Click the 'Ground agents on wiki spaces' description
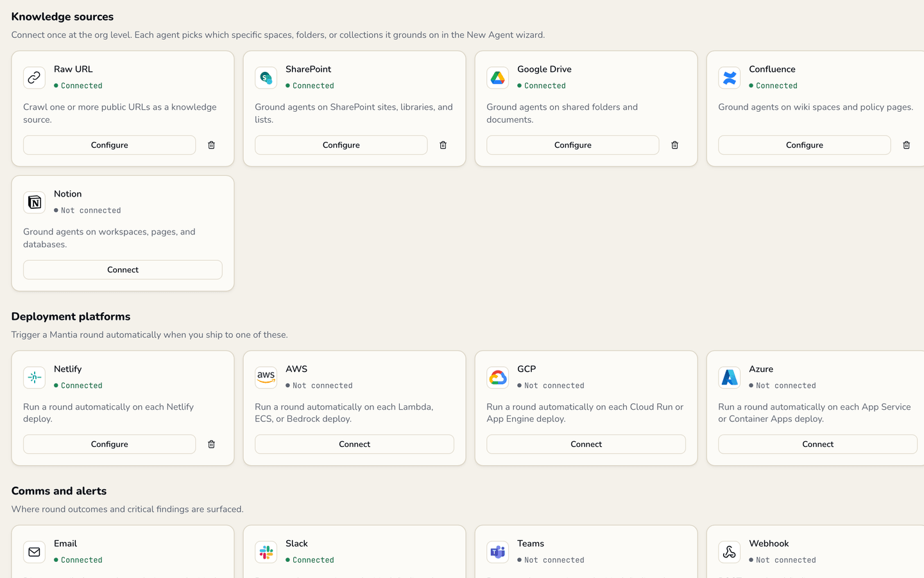This screenshot has height=578, width=924. coord(816,107)
